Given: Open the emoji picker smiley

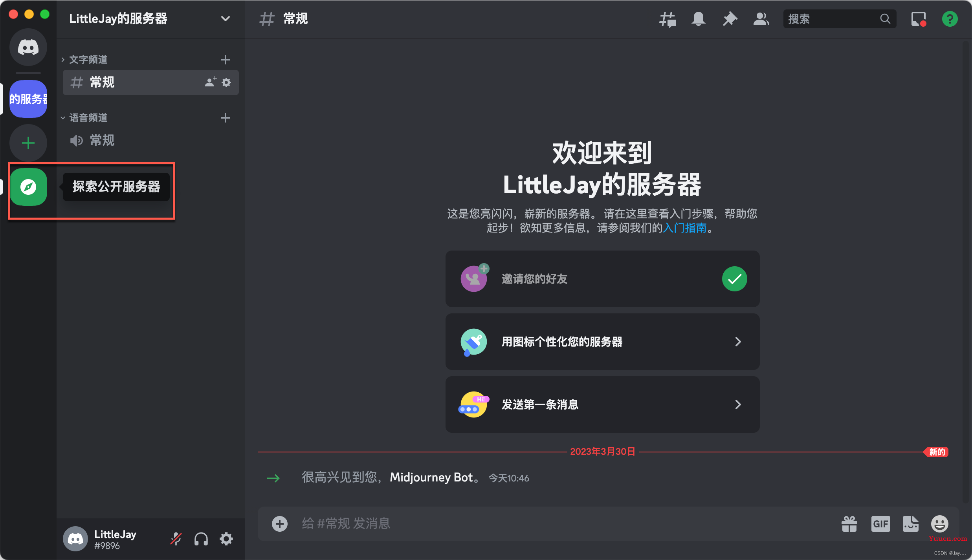Looking at the screenshot, I should [x=939, y=523].
